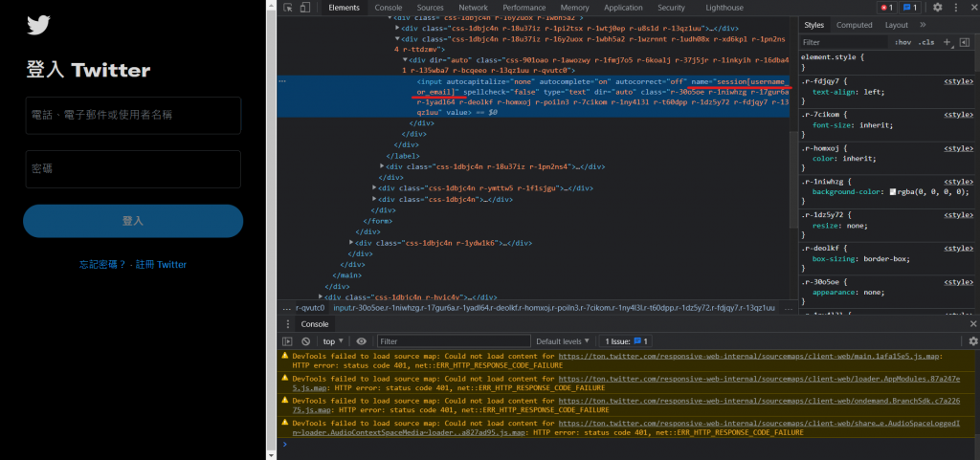980x460 pixels.
Task: Toggle the .cls element classes button
Action: [x=926, y=42]
